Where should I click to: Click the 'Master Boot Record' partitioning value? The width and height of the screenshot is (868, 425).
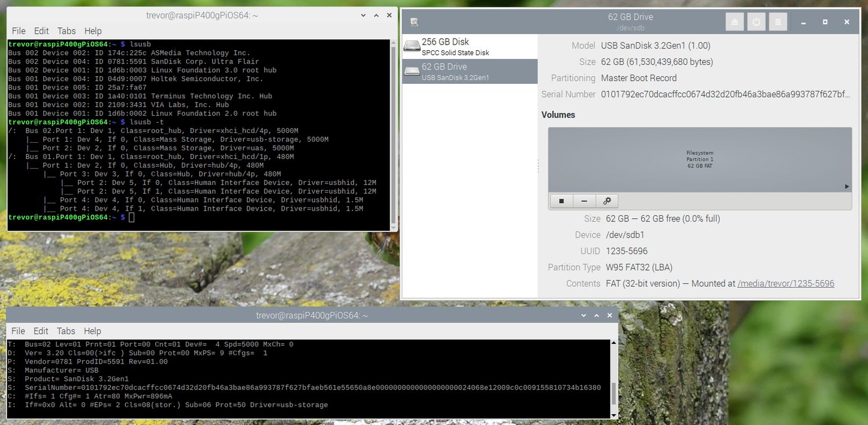click(639, 78)
